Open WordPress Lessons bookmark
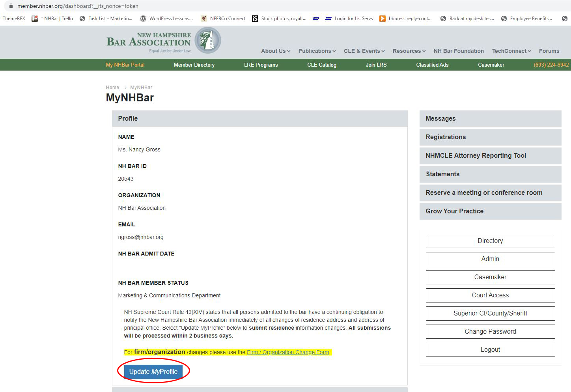This screenshot has height=392, width=571. coord(166,19)
